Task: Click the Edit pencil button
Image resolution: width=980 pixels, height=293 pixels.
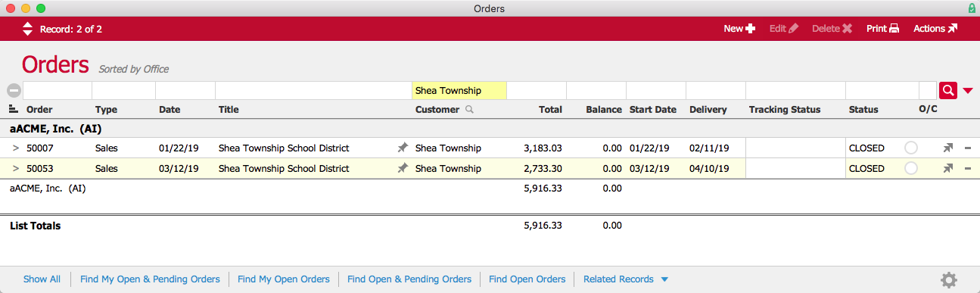Action: pos(783,29)
